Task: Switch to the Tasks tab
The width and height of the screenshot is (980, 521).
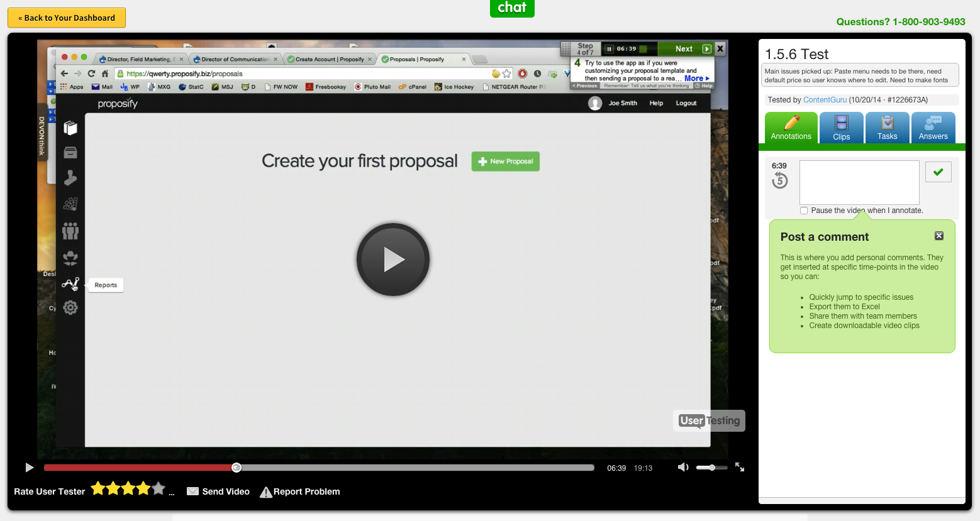Action: pos(888,128)
